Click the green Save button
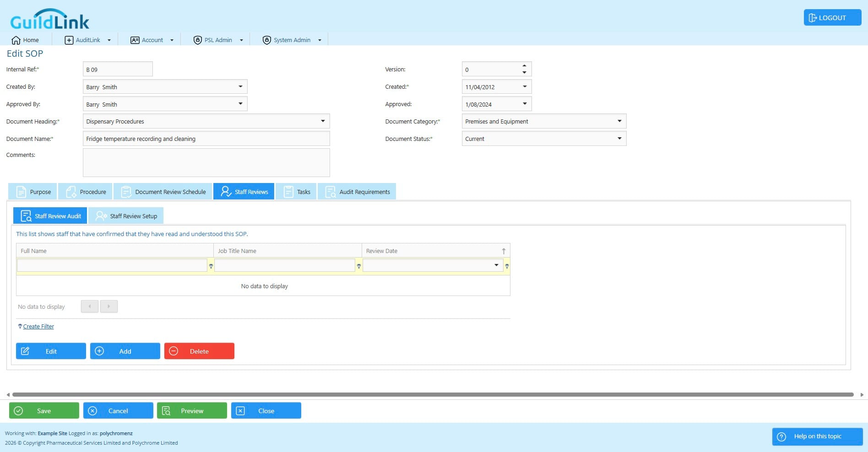The width and height of the screenshot is (868, 452). tap(44, 410)
